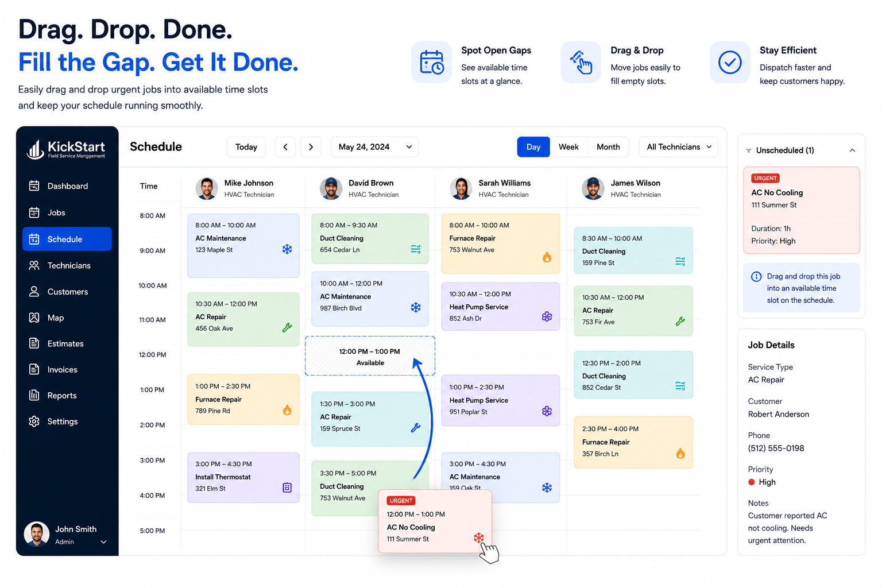Click wrench icon on 456 Oak Ave job

click(287, 328)
